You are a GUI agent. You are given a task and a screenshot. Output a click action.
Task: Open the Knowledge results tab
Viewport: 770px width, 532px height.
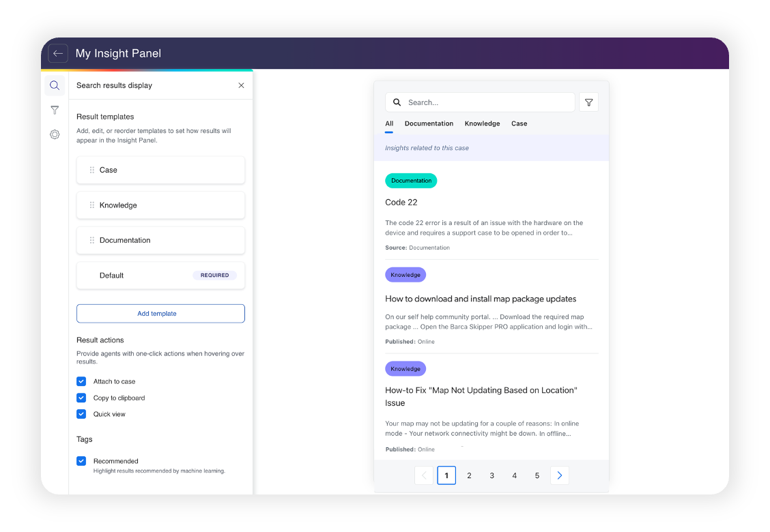click(x=482, y=123)
